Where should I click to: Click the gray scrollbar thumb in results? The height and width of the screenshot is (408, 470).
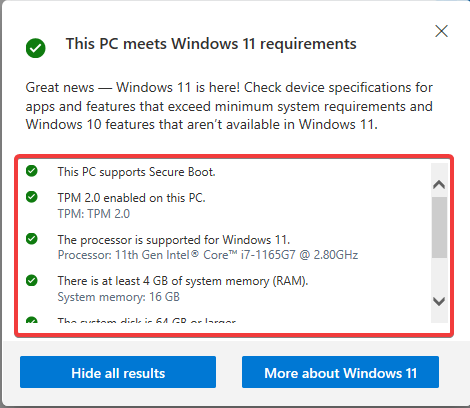(x=439, y=227)
